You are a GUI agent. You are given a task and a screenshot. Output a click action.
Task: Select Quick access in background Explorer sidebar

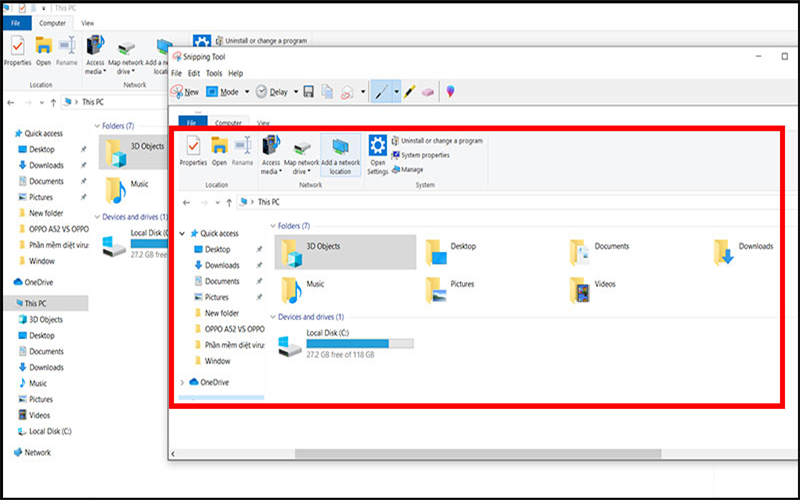click(x=39, y=133)
